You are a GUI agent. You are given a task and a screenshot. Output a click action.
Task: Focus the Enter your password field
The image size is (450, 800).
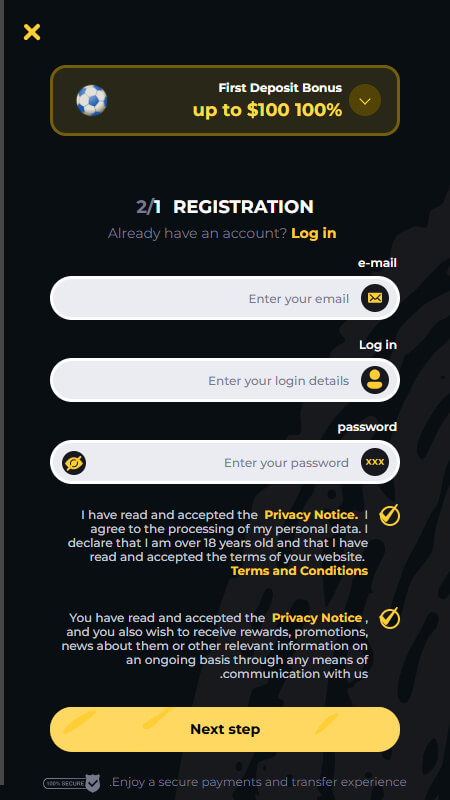225,462
